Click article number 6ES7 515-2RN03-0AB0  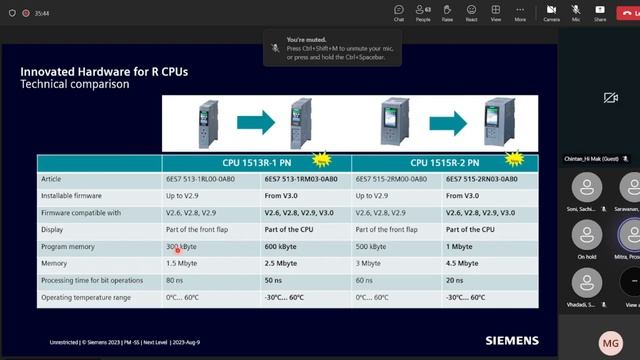pos(482,179)
